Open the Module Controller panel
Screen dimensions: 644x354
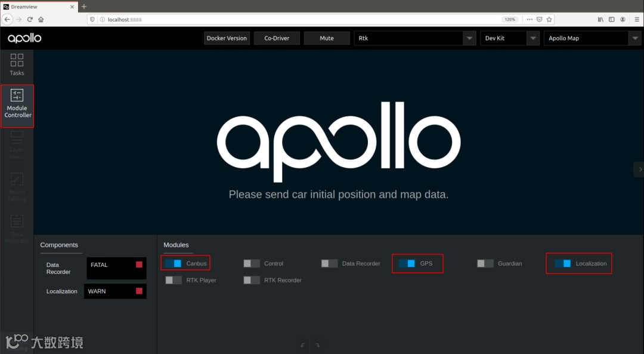(x=17, y=106)
